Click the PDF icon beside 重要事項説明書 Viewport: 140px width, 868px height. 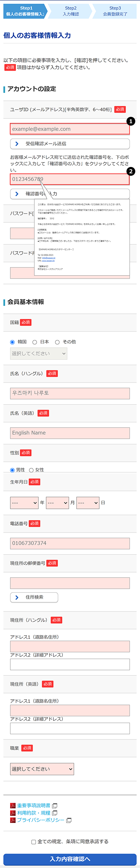tap(13, 805)
